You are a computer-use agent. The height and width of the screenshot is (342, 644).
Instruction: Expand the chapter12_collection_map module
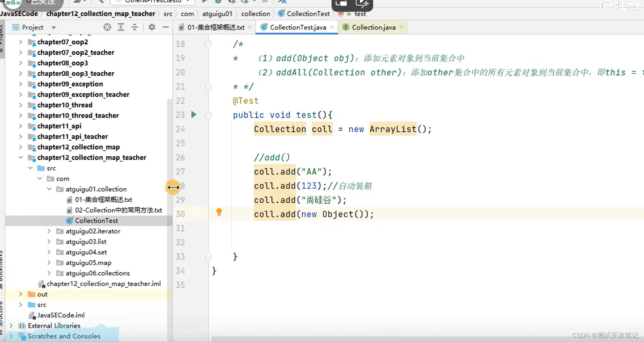point(20,147)
